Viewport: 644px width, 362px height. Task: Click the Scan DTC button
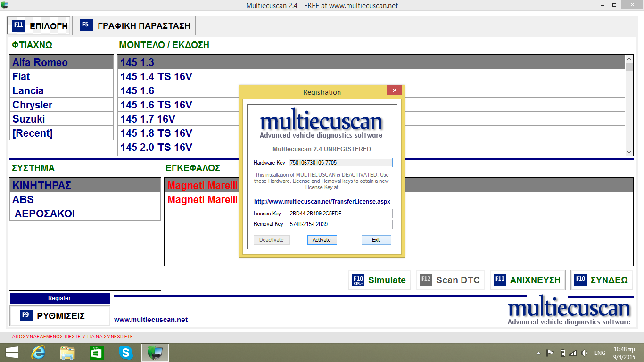(450, 280)
